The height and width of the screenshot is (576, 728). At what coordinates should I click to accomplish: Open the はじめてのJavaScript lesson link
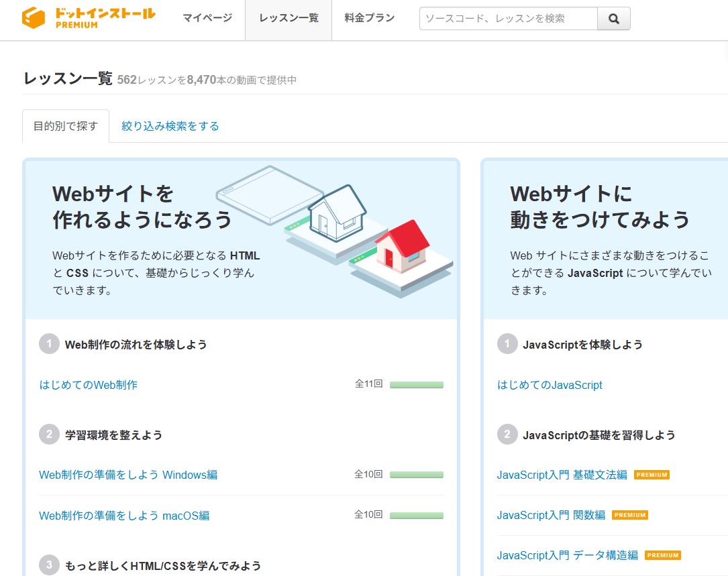(549, 385)
